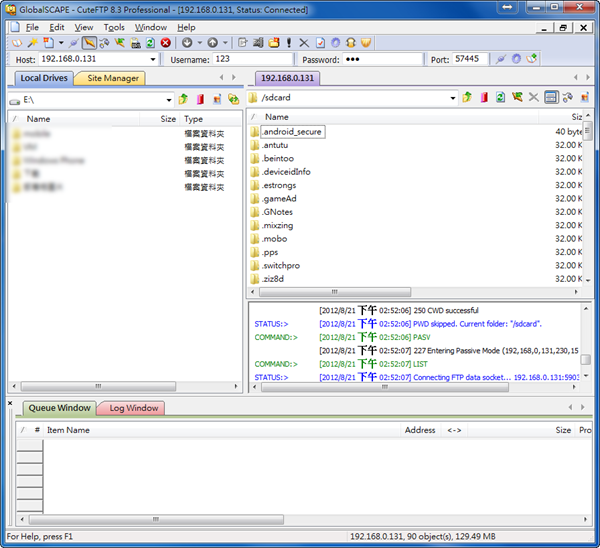Switch to the Log Window tab
600x548 pixels.
click(133, 408)
